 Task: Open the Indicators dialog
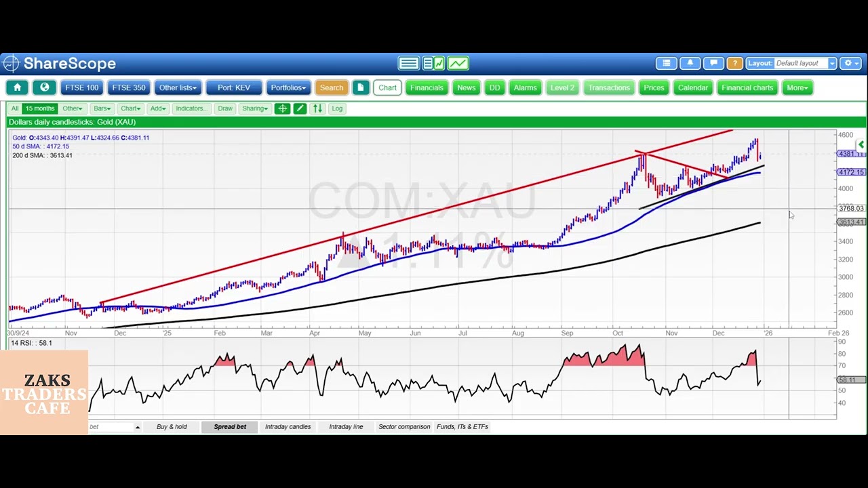click(191, 108)
